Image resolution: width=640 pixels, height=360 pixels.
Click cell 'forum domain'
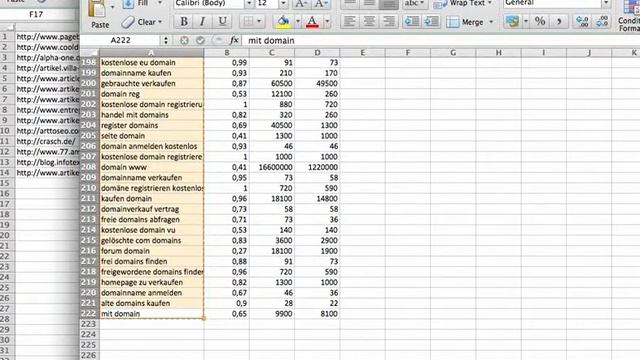[151, 251]
